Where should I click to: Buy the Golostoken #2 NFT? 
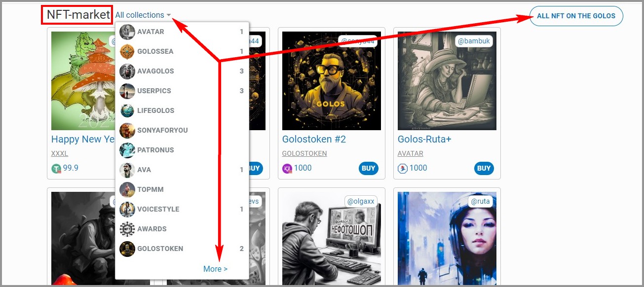point(369,168)
